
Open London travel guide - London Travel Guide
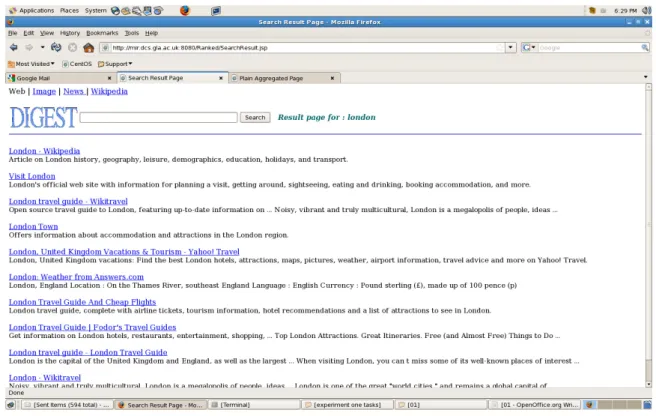pyautogui.click(x=88, y=352)
